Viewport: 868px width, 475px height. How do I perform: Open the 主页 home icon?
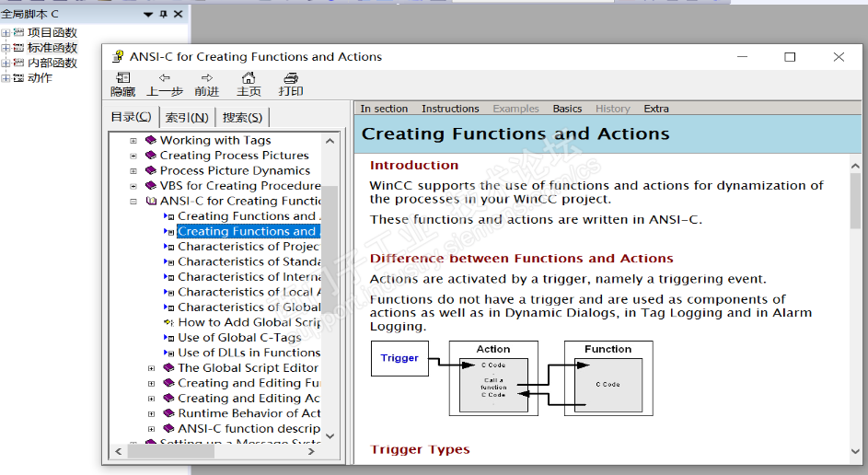tap(249, 77)
